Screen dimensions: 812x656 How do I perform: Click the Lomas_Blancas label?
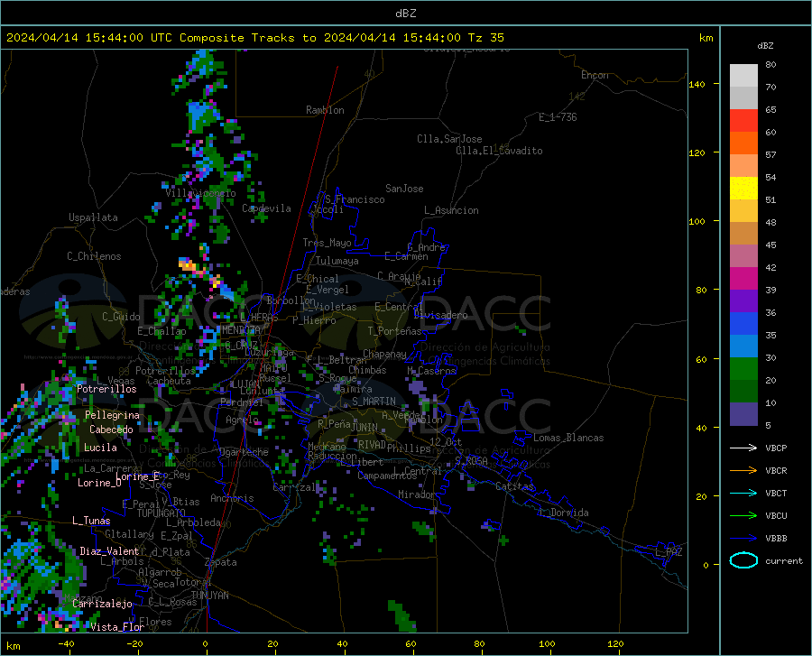(x=568, y=438)
